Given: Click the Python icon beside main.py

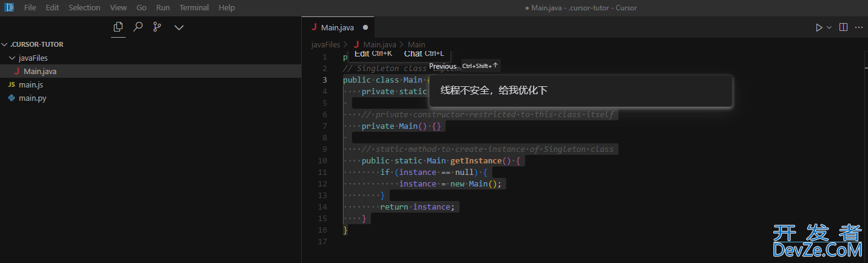Looking at the screenshot, I should (x=12, y=98).
